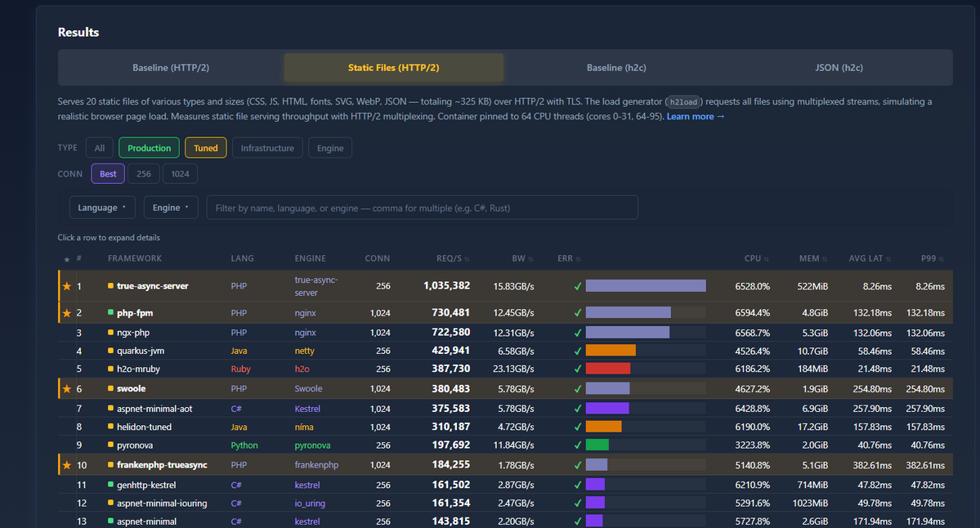The width and height of the screenshot is (980, 528).
Task: Sort by ERR column
Action: [x=569, y=259]
